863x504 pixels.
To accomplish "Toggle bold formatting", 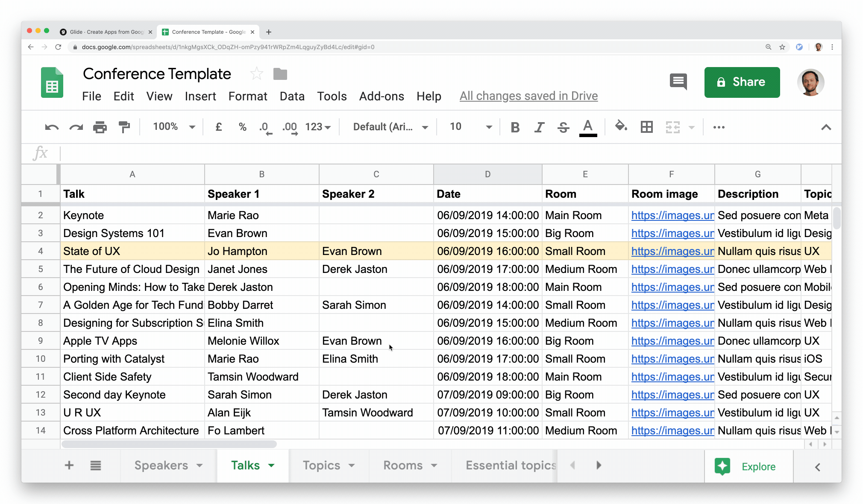I will (515, 127).
